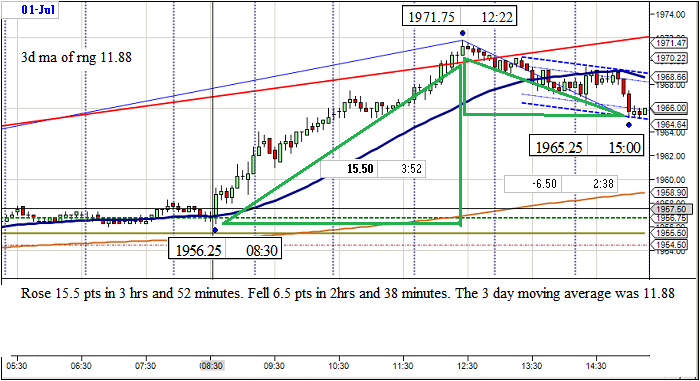Click the 1957.50 price tag on axis
Image resolution: width=700 pixels, height=381 pixels.
click(x=670, y=209)
